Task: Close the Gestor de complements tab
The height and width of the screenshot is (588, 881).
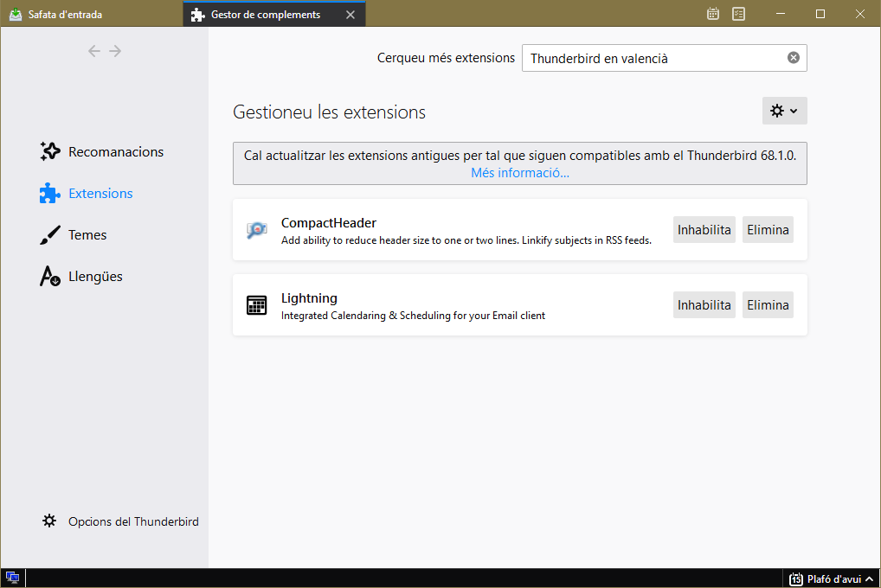Action: pos(350,15)
